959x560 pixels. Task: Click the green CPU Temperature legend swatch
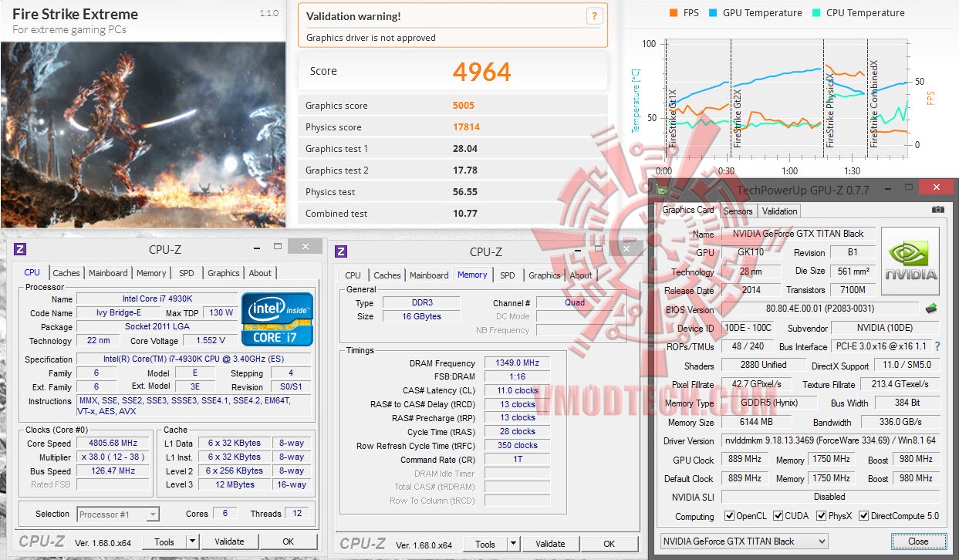[815, 12]
